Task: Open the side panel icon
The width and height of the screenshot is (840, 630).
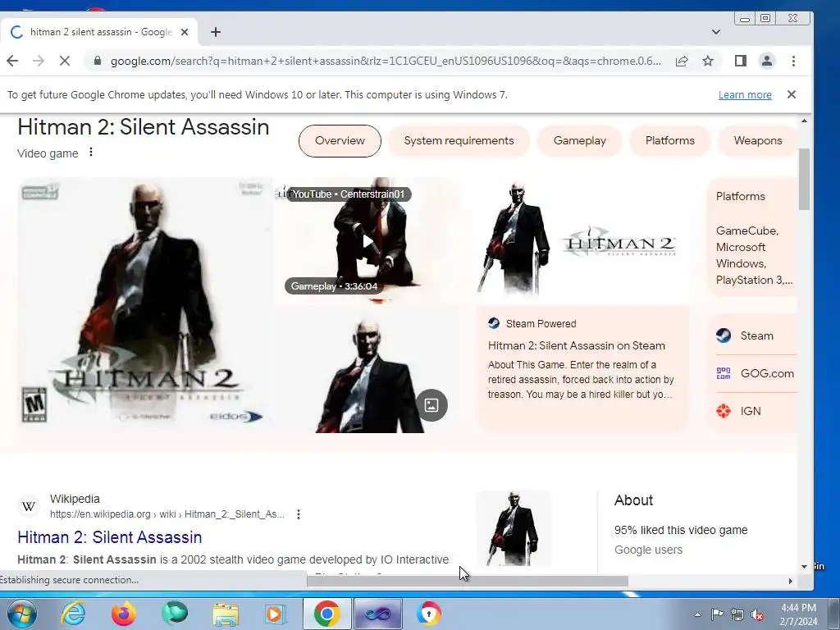Action: pyautogui.click(x=741, y=61)
